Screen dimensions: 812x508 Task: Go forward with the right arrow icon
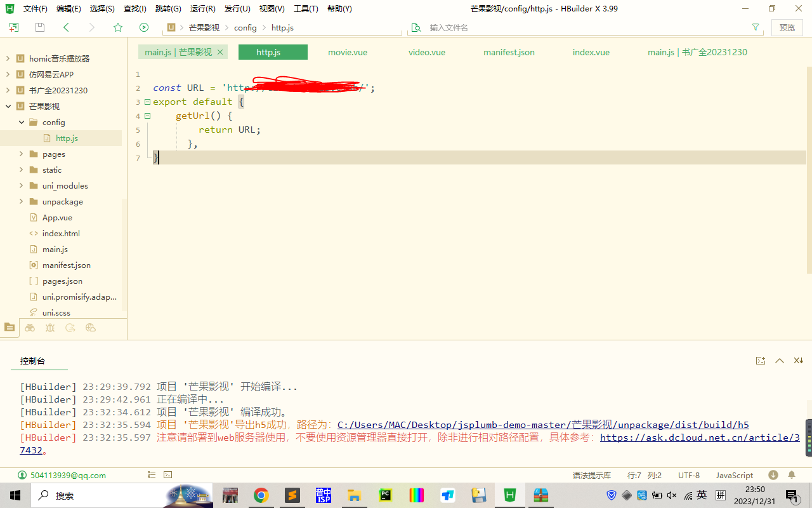tap(92, 27)
